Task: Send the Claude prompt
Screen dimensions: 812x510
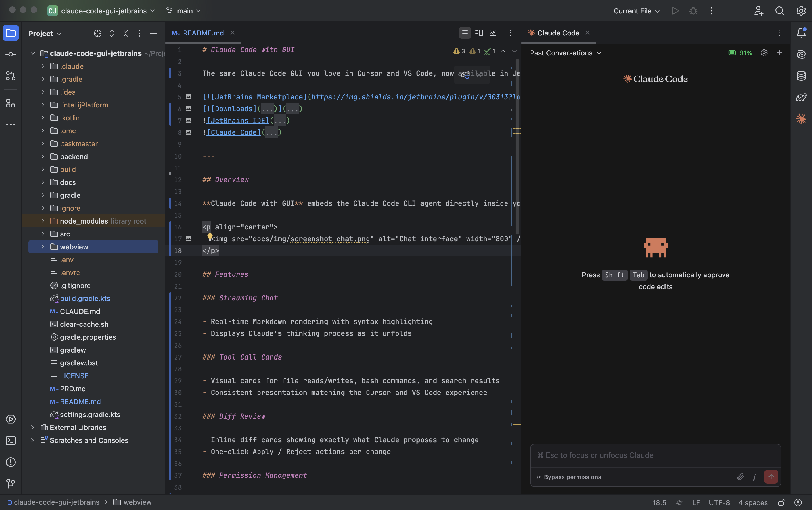Action: (x=771, y=477)
